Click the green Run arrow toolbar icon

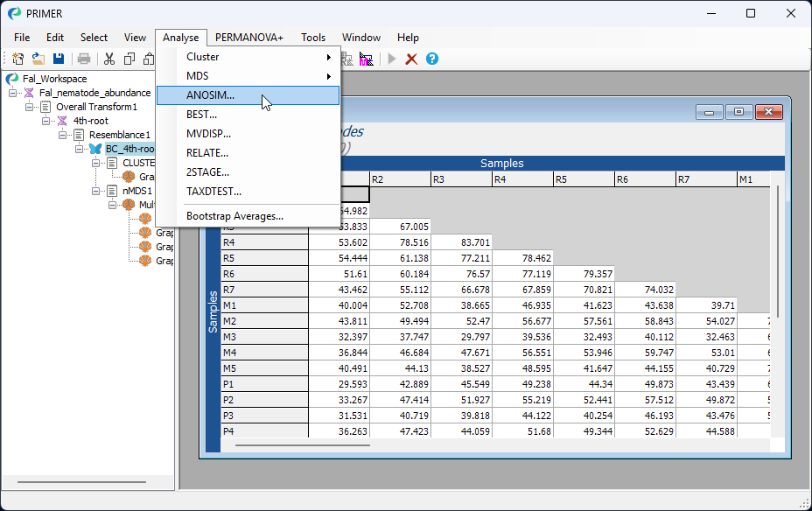391,59
